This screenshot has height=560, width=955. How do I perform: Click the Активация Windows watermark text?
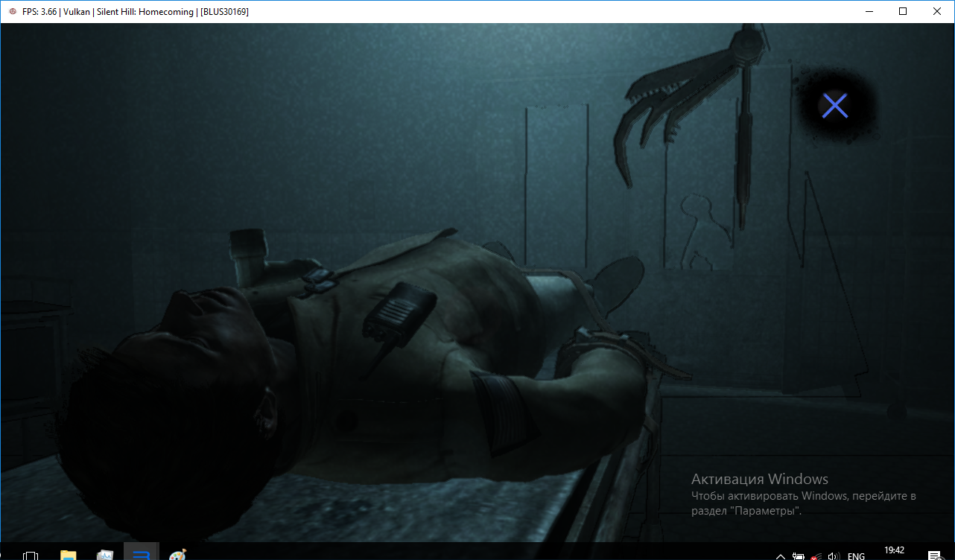coord(759,479)
